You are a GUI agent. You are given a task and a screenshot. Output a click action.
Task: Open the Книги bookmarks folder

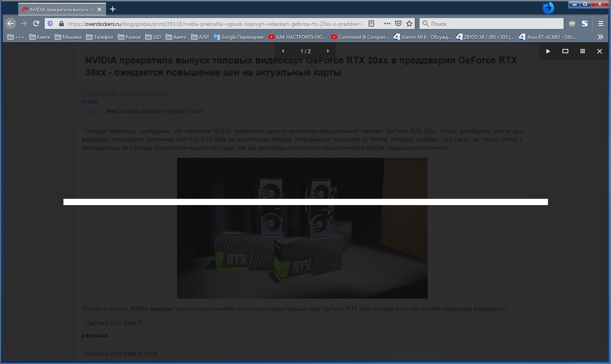click(x=40, y=37)
